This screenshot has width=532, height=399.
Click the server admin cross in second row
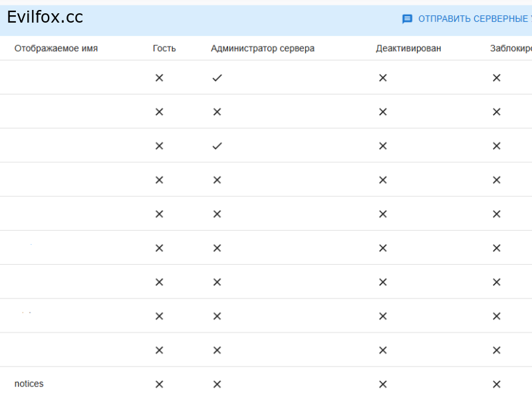[217, 112]
